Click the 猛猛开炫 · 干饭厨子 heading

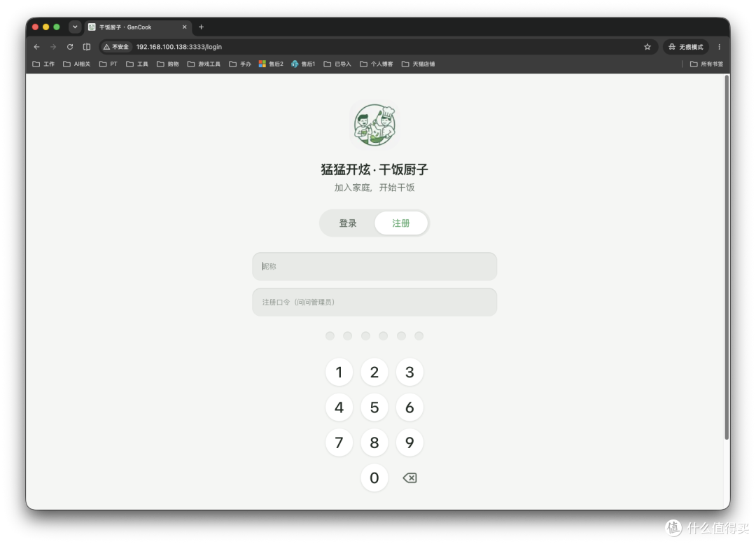point(374,169)
